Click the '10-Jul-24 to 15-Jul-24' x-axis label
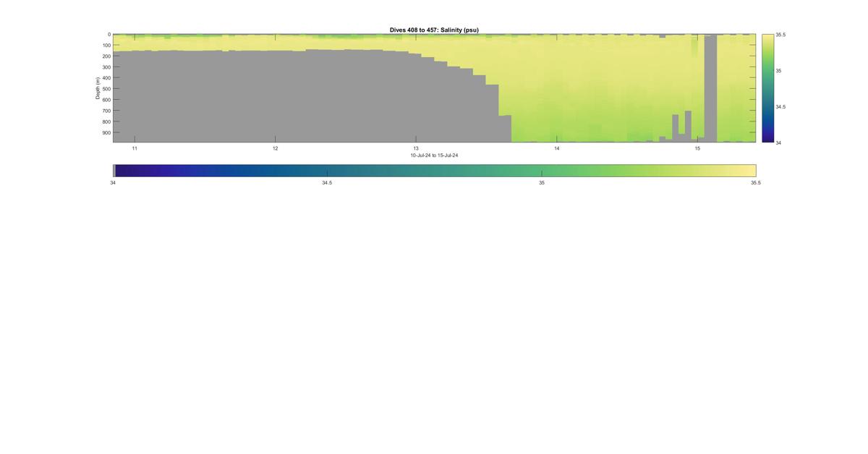This screenshot has height=454, width=868. 434,155
